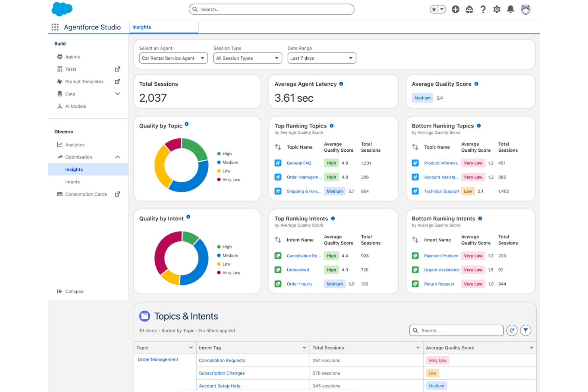Go to Agents in the sidebar
The width and height of the screenshot is (588, 392).
coord(73,57)
